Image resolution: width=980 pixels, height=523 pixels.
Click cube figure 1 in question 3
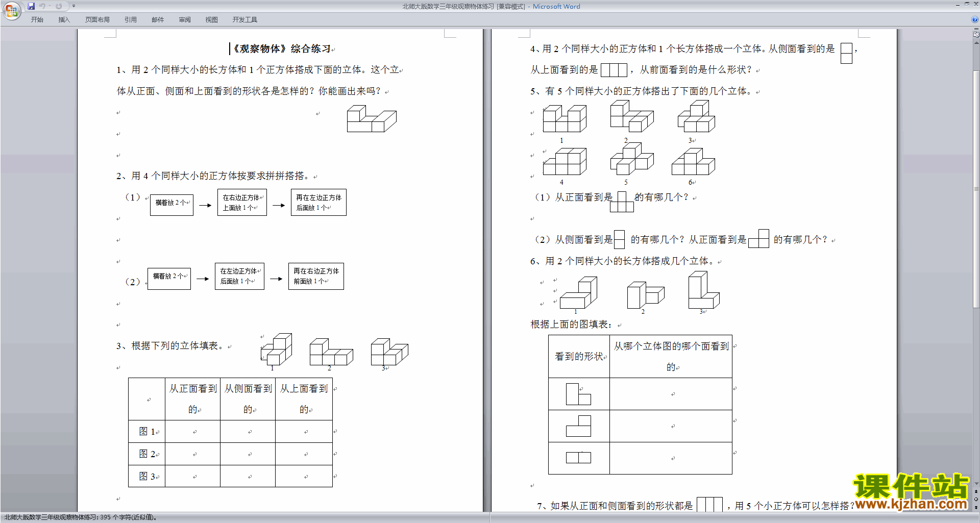[x=276, y=350]
